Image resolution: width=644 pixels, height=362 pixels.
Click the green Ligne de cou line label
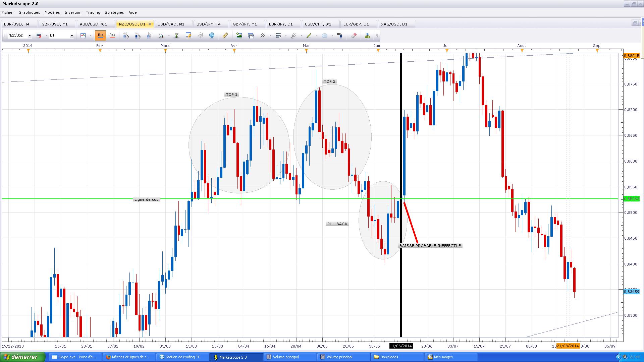(146, 199)
